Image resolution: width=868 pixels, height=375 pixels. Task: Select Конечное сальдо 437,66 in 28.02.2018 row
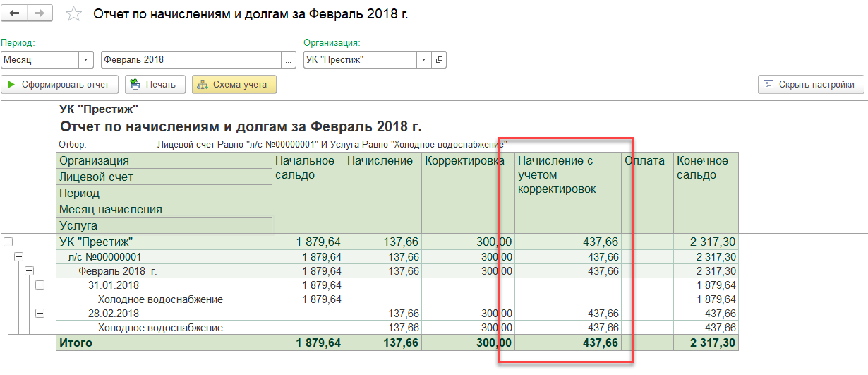point(706,314)
